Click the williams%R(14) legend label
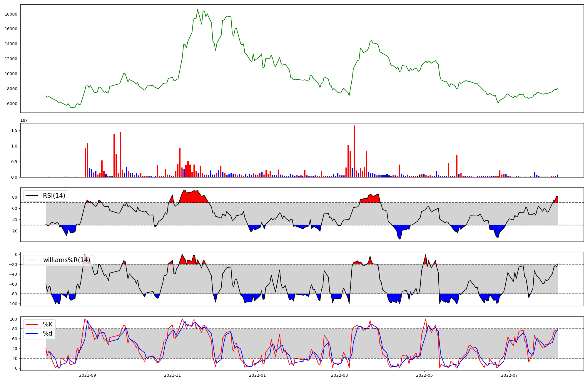588x382 pixels. (x=66, y=260)
